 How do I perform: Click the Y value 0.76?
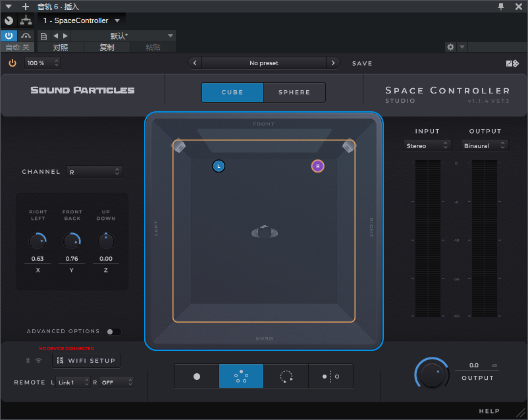point(71,259)
